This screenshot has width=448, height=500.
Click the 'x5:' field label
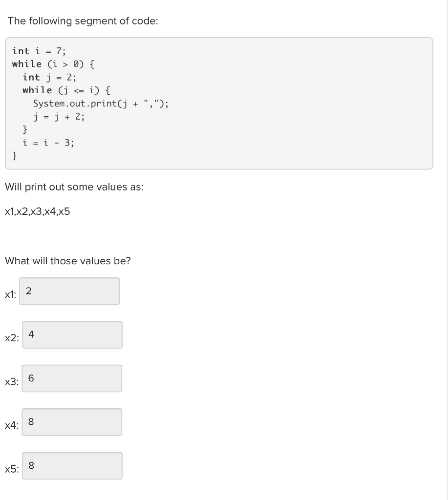11,470
